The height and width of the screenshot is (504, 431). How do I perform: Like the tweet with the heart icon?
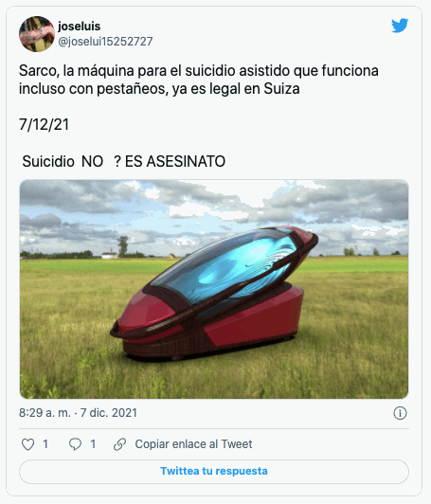27,444
